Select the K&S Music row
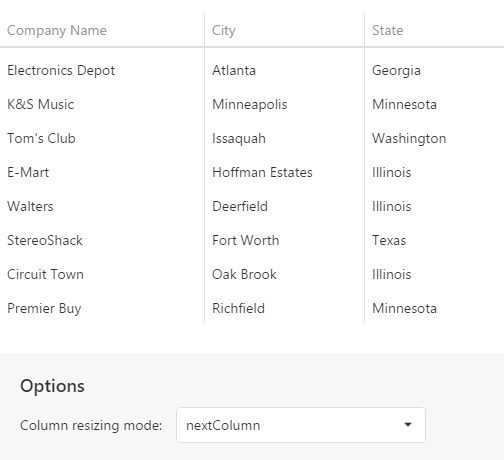504x460 pixels. click(x=252, y=104)
